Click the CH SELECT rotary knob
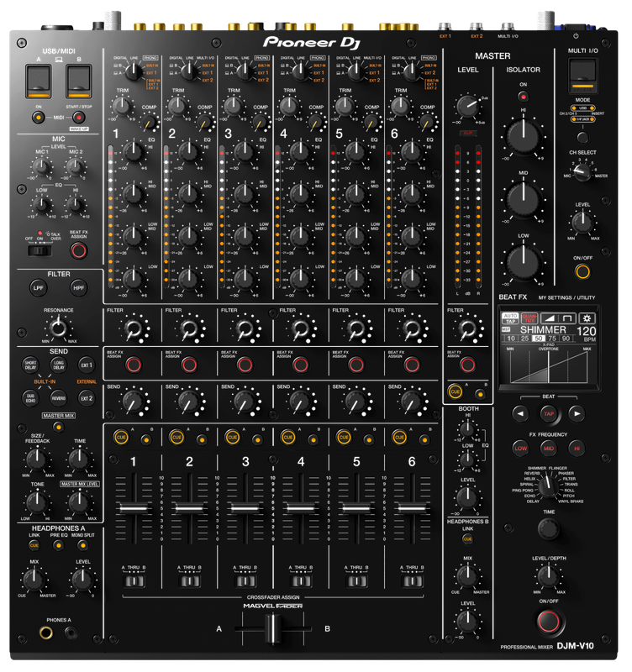632x672 pixels. [582, 172]
